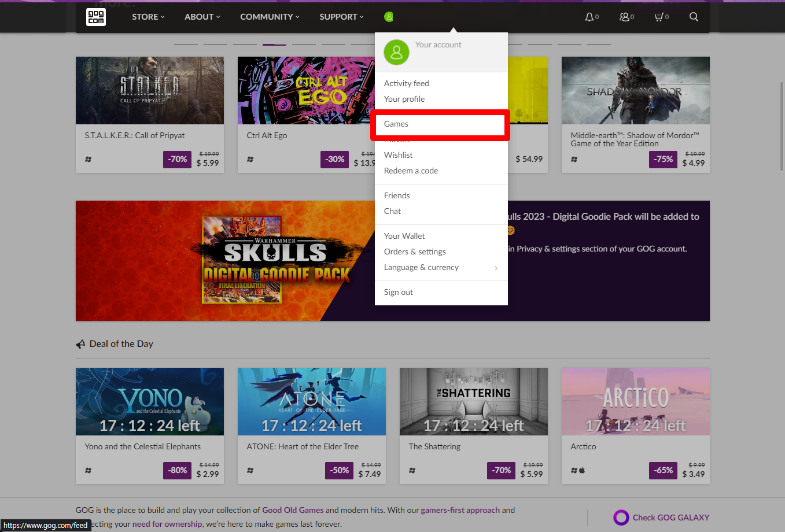This screenshot has width=785, height=532.
Task: Open the Ctrl Alt Ego game thumbnail
Action: tap(306, 90)
